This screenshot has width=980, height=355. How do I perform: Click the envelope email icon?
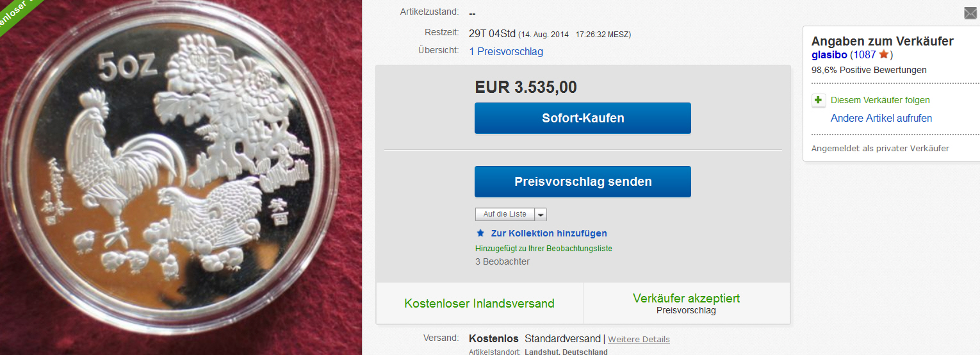point(970,13)
